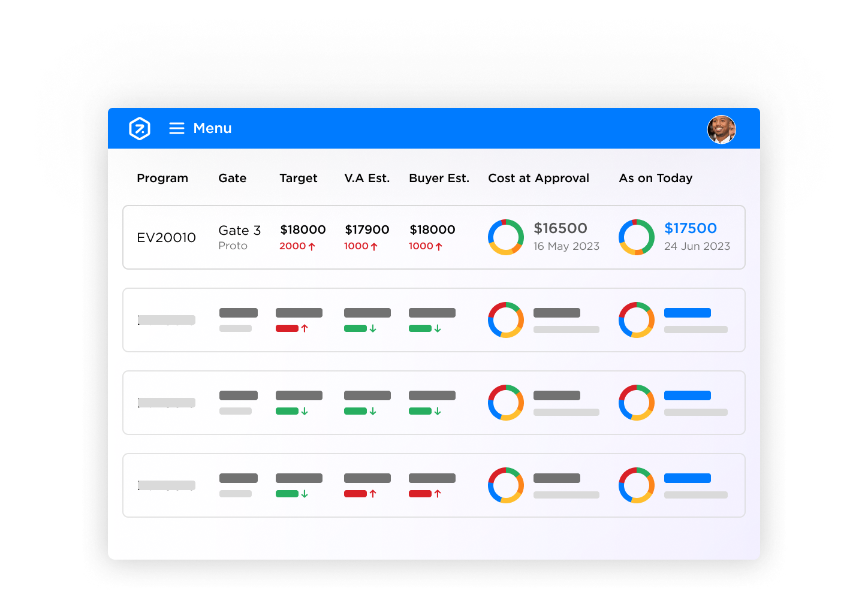Click the As on Today header

[656, 178]
